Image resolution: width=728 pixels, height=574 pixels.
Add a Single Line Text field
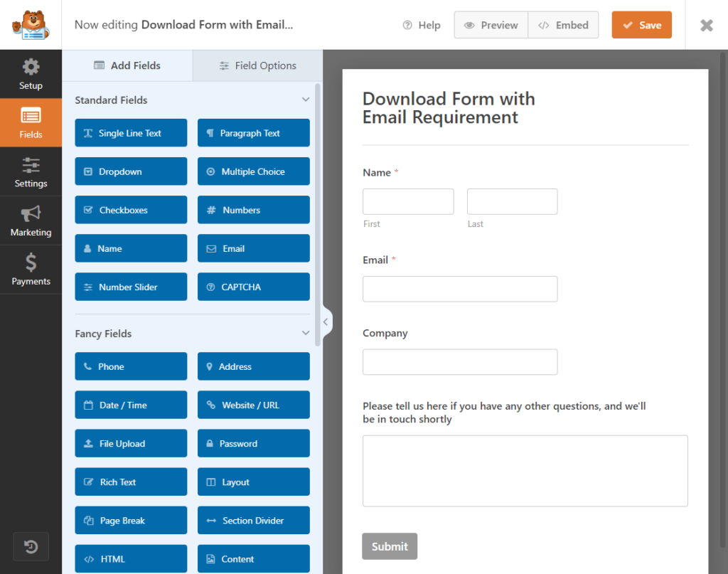(131, 133)
